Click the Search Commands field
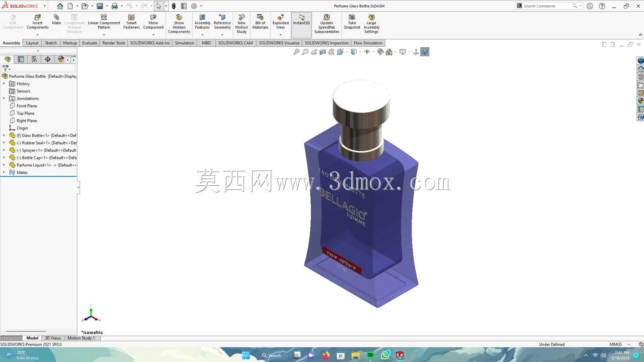Image resolution: width=644 pixels, height=362 pixels. click(x=548, y=6)
